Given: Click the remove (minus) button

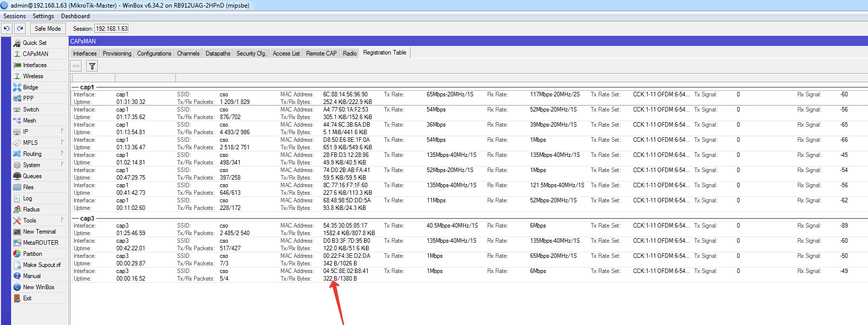Looking at the screenshot, I should (76, 66).
